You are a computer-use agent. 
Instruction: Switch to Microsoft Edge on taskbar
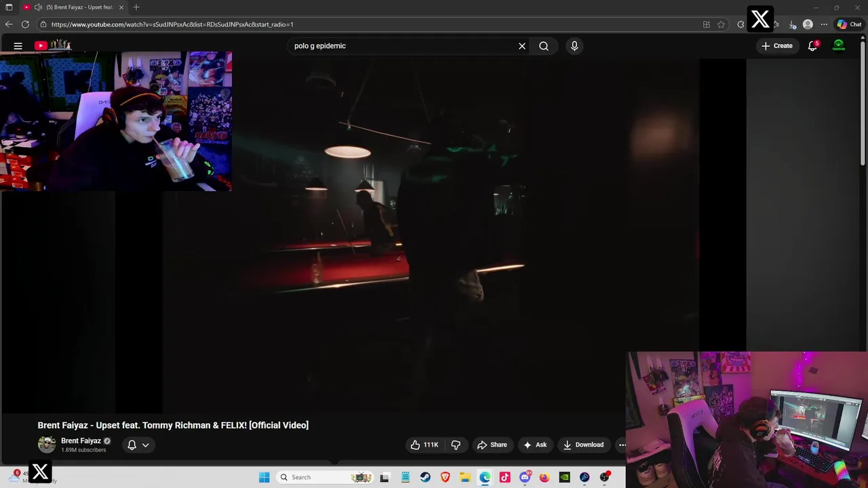pyautogui.click(x=485, y=477)
